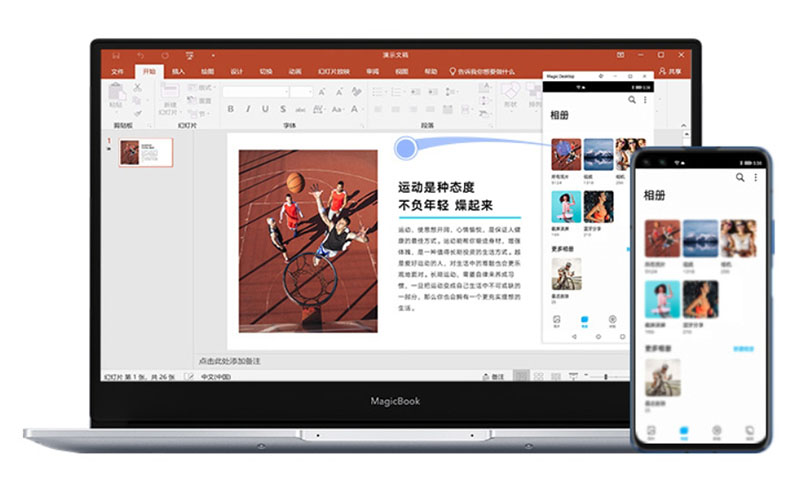Click the Bold formatting button

pyautogui.click(x=230, y=109)
